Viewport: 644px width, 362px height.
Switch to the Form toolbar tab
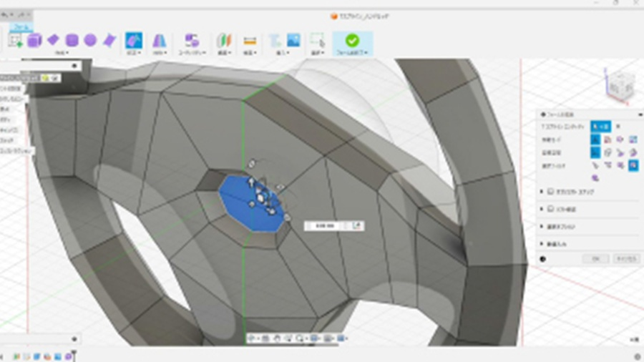tap(21, 27)
